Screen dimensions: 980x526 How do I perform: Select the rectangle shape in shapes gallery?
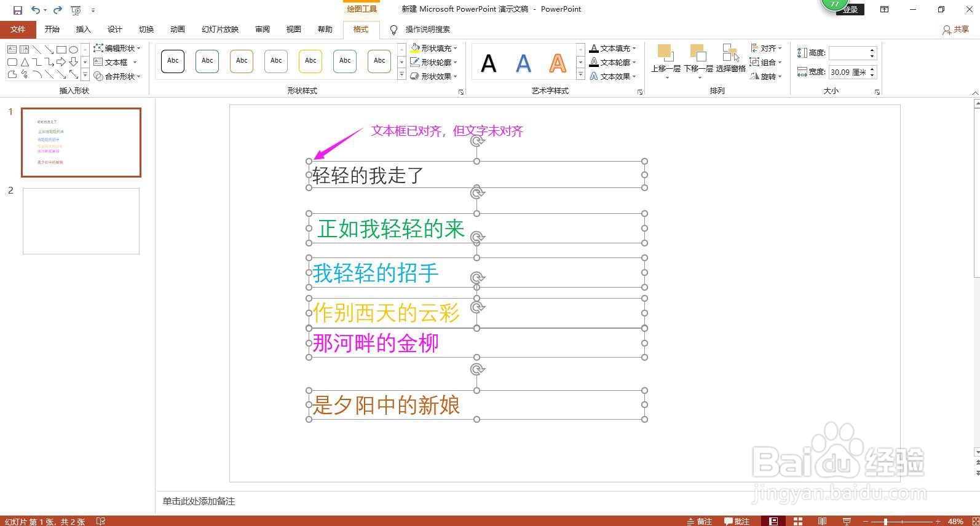tap(61, 50)
